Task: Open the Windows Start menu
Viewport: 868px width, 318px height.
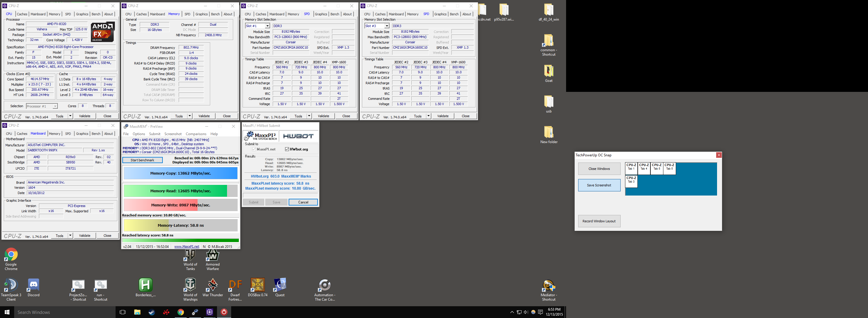Action: point(7,312)
